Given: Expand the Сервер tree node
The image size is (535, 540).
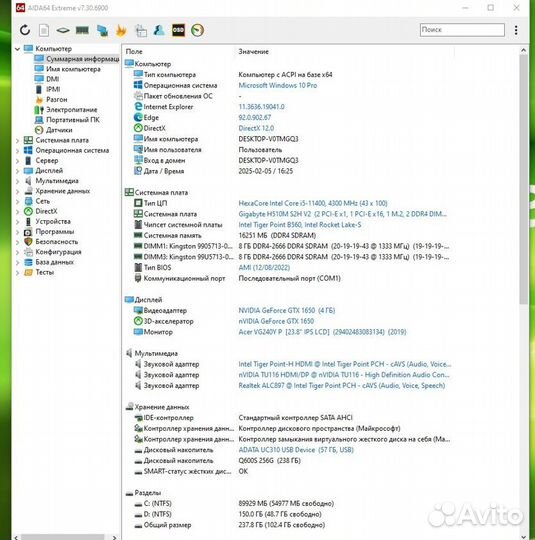Looking at the screenshot, I should point(18,161).
